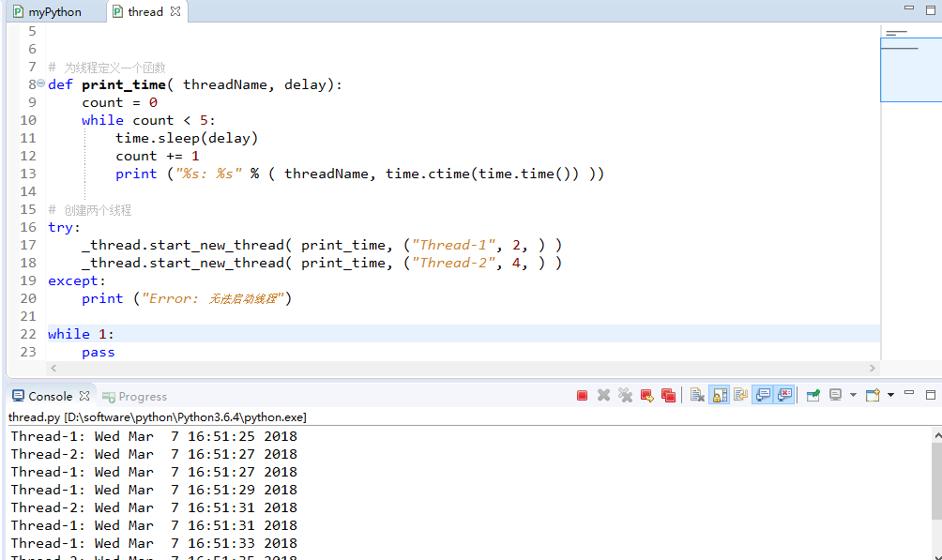Click line number 13 in the gutter

click(x=28, y=174)
